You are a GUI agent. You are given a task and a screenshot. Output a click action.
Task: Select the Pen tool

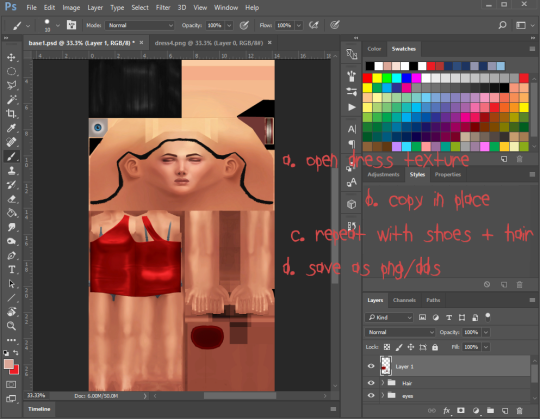pyautogui.click(x=11, y=255)
